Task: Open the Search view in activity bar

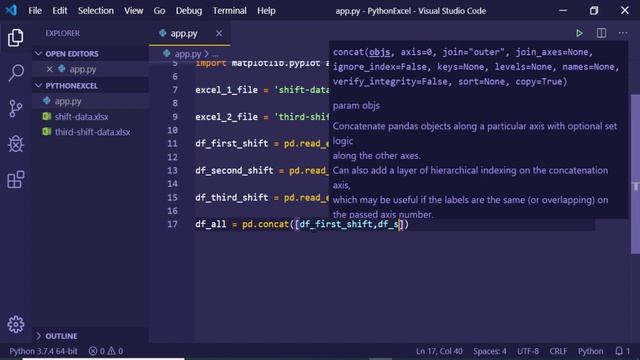Action: click(16, 73)
